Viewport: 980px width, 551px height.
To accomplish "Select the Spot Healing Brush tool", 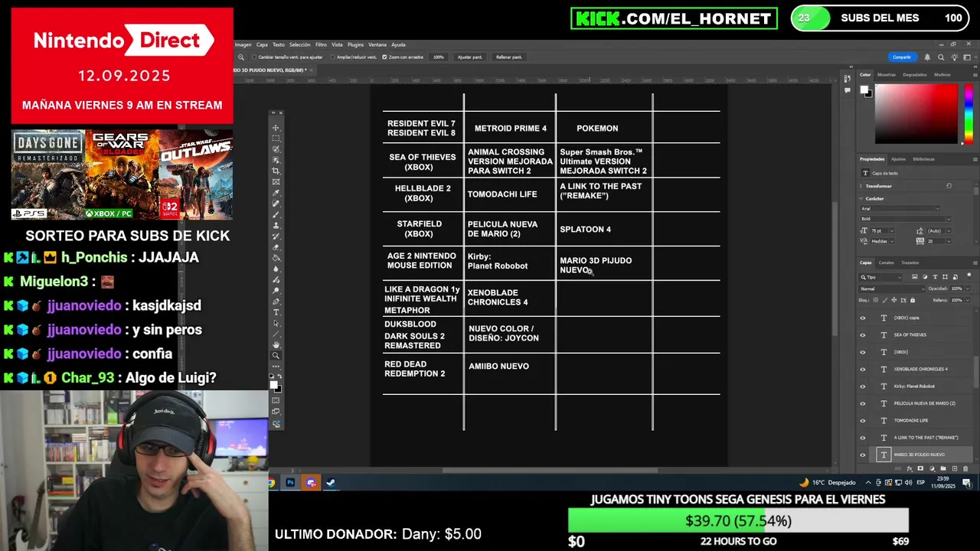I will pos(276,204).
